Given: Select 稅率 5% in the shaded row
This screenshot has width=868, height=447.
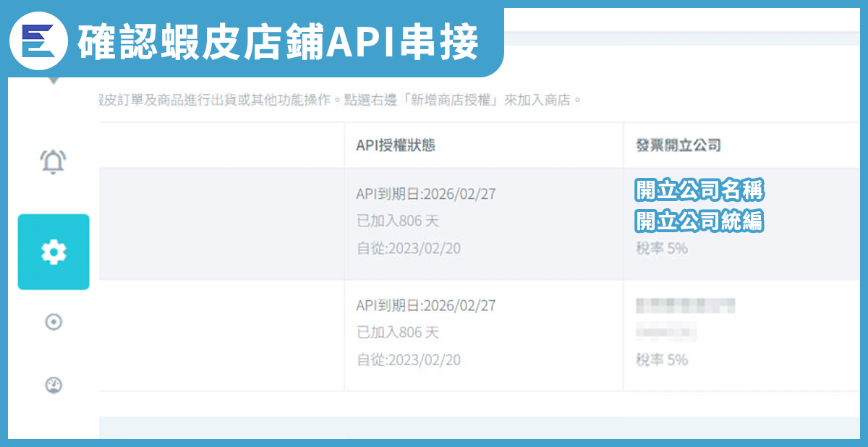Looking at the screenshot, I should pos(662,249).
